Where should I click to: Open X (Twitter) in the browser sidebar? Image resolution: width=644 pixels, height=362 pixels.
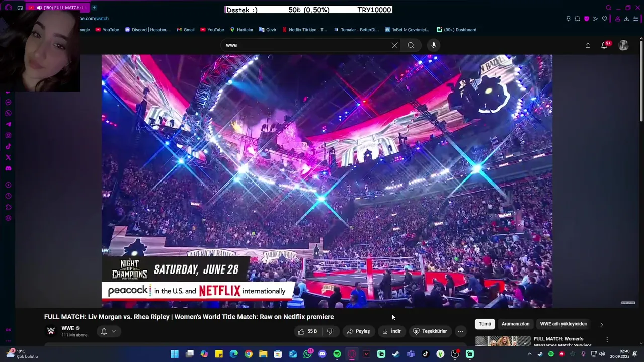tap(8, 157)
